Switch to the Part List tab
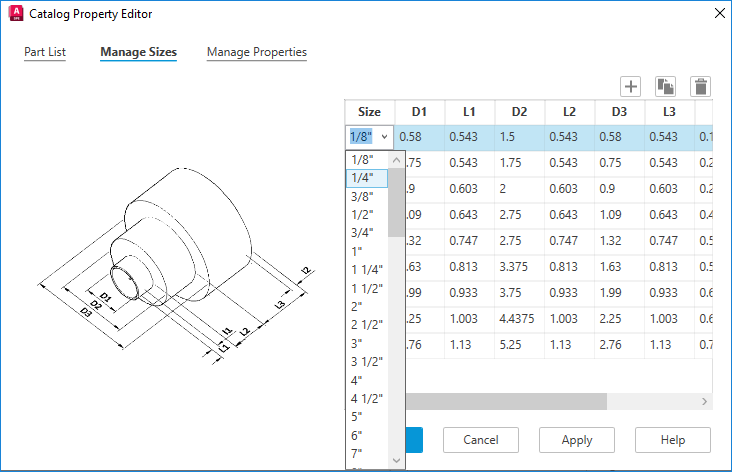Image resolution: width=732 pixels, height=472 pixels. point(45,52)
